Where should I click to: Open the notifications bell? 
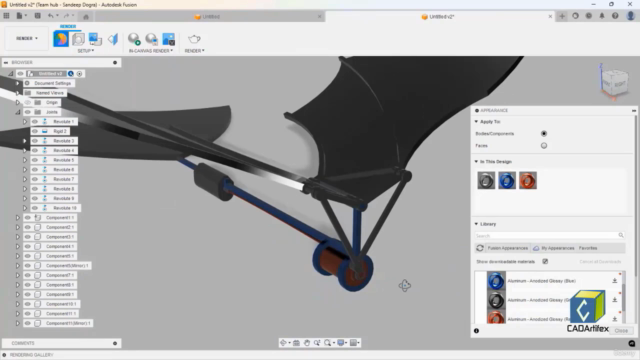pyautogui.click(x=602, y=16)
